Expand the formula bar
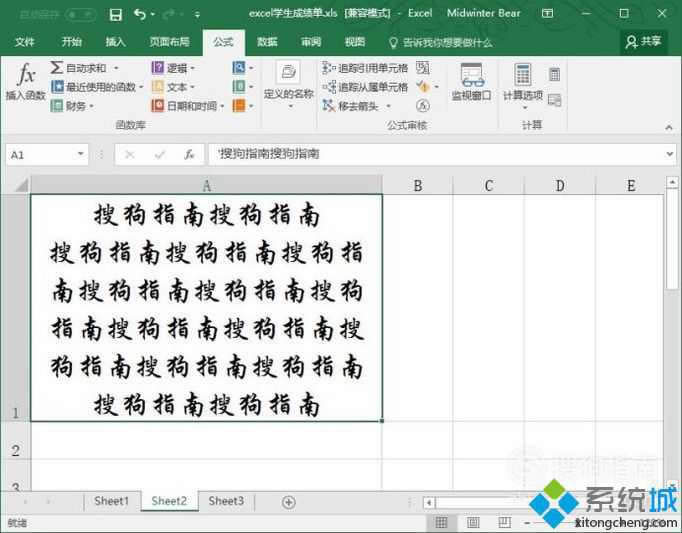This screenshot has height=533, width=682. 670,154
